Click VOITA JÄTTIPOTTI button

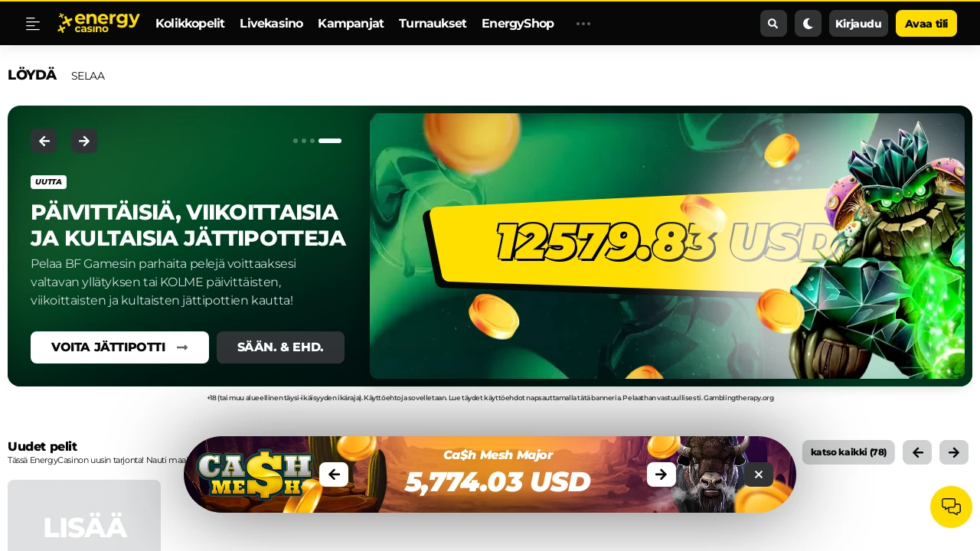119,347
